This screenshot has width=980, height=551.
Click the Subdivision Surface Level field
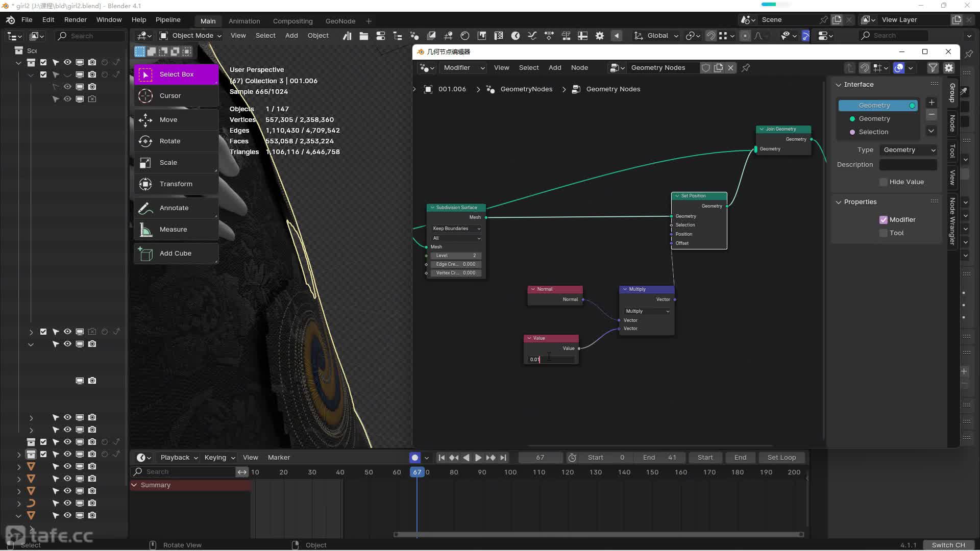point(456,256)
